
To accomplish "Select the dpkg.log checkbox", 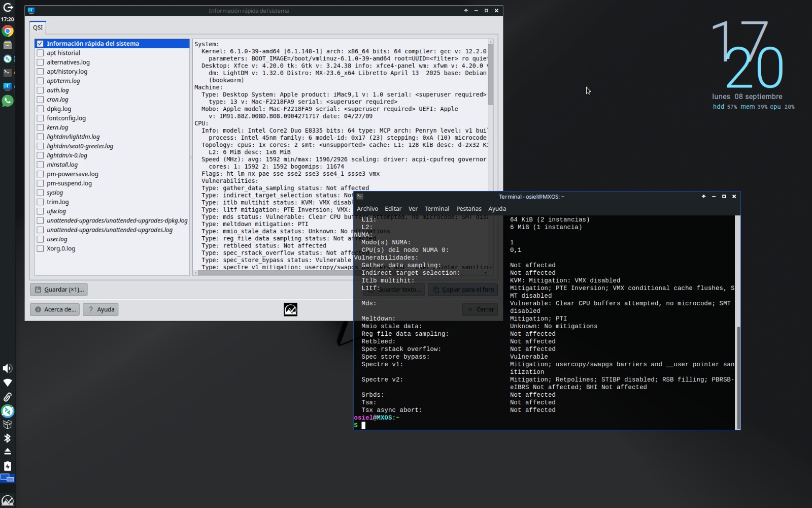I will pyautogui.click(x=40, y=109).
